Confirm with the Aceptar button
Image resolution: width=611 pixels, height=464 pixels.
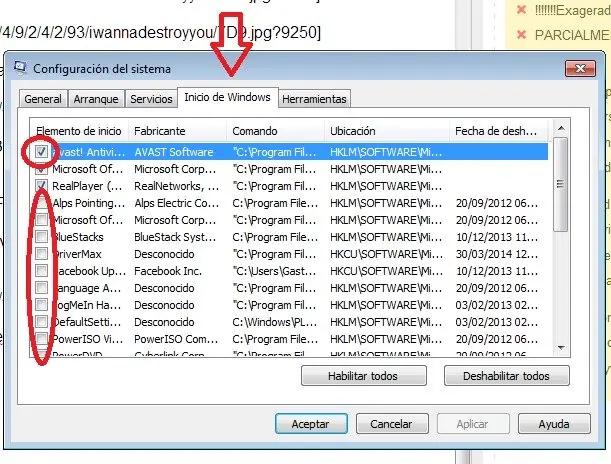(x=311, y=423)
